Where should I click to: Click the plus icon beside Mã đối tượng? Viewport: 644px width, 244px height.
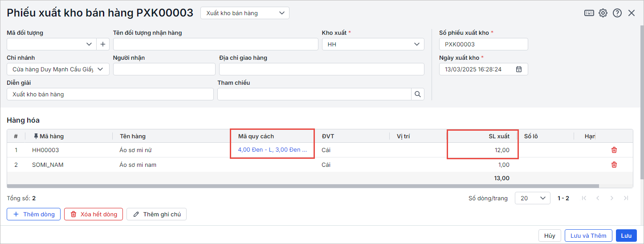point(103,44)
